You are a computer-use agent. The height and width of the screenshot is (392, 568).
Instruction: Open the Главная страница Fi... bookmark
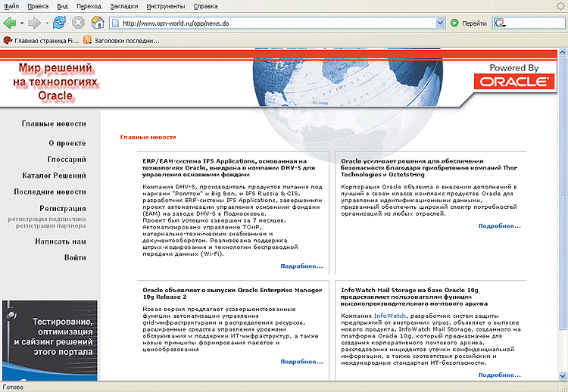click(x=41, y=41)
